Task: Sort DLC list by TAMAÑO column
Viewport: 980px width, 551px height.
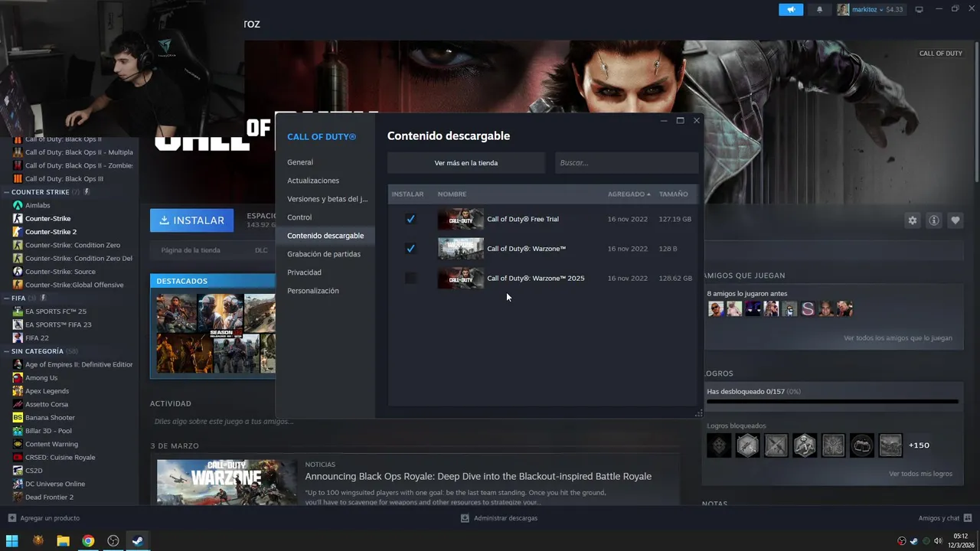Action: pos(674,194)
